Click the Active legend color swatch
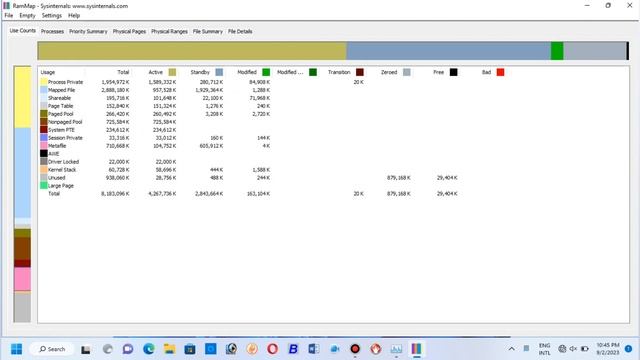The width and height of the screenshot is (640, 360). [172, 72]
